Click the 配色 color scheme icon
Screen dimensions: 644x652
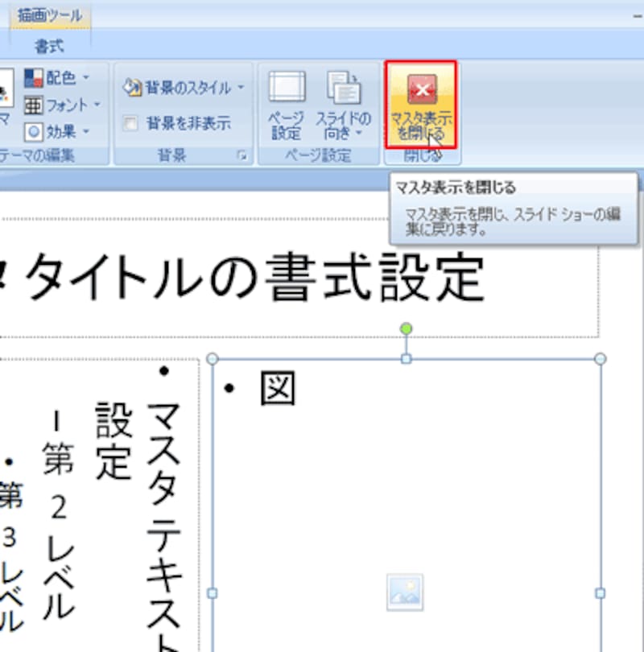click(x=34, y=78)
